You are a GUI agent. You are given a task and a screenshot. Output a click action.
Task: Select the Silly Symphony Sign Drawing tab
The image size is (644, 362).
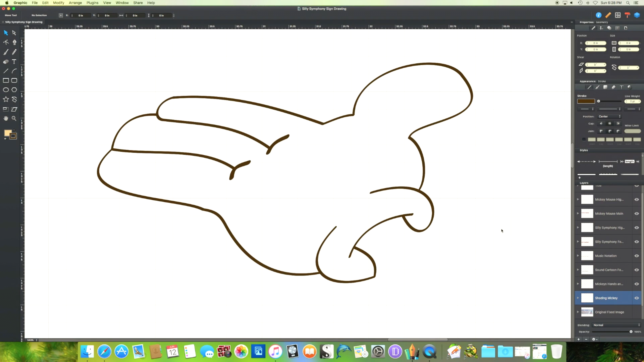tap(24, 22)
